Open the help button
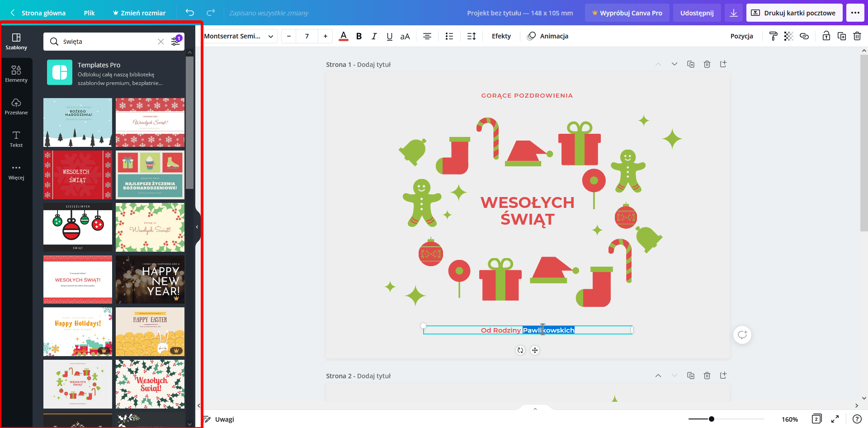 [x=857, y=419]
